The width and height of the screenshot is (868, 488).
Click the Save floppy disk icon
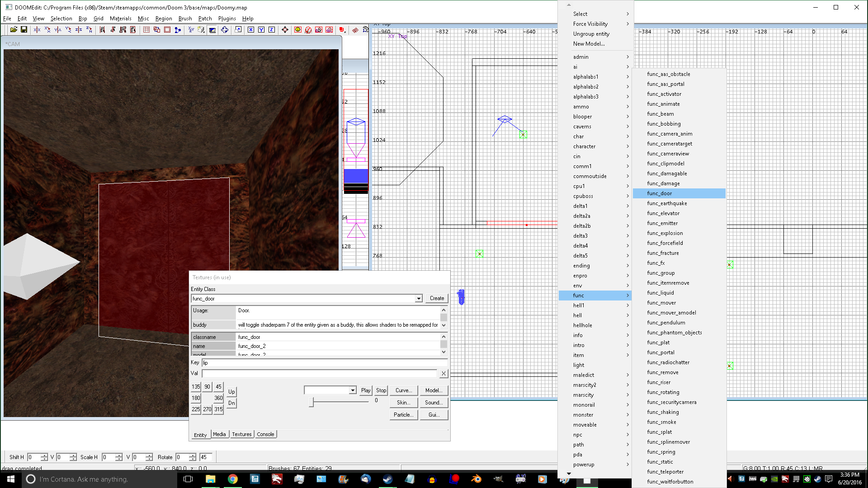(x=24, y=30)
